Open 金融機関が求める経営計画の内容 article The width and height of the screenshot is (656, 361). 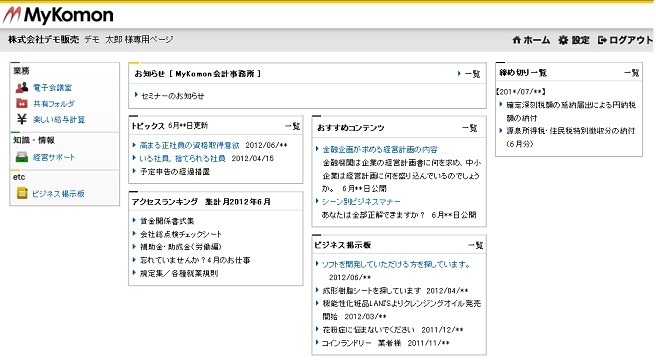click(380, 149)
